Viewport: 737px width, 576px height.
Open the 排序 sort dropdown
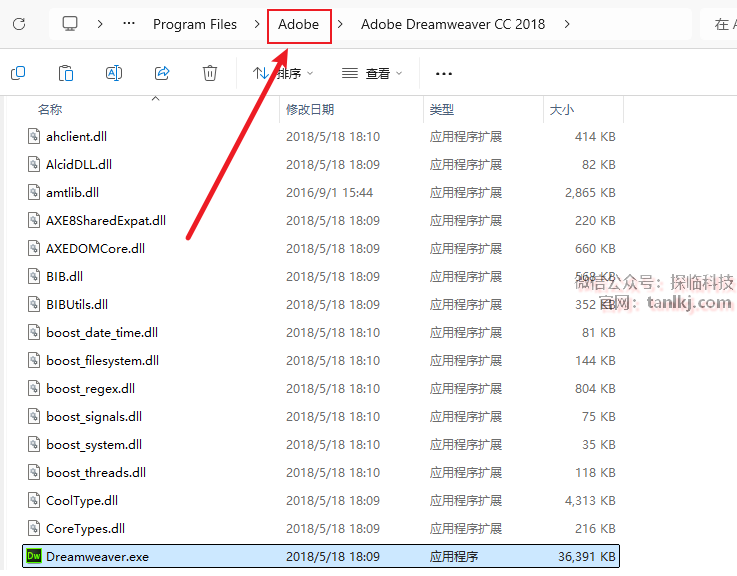click(283, 73)
